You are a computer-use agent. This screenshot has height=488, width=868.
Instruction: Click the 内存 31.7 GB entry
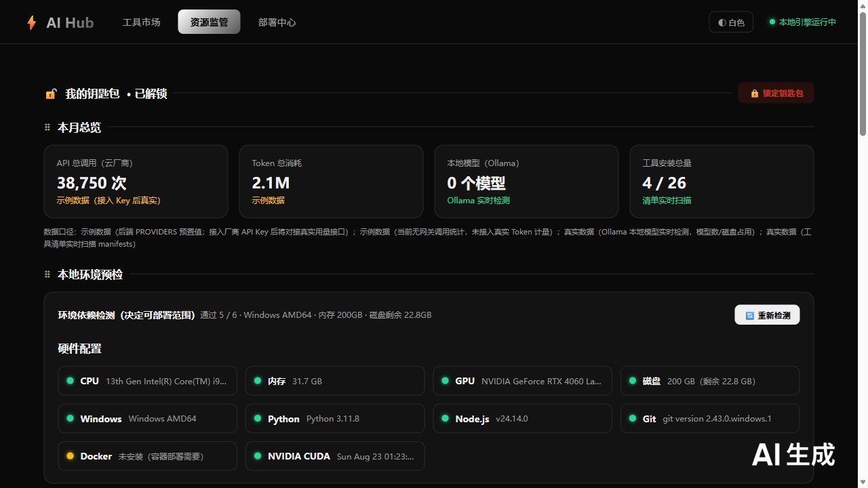click(x=335, y=381)
